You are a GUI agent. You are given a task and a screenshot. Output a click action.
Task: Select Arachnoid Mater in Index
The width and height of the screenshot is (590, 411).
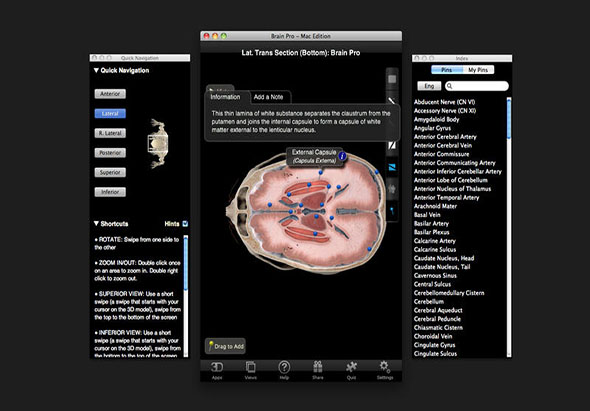(x=435, y=206)
